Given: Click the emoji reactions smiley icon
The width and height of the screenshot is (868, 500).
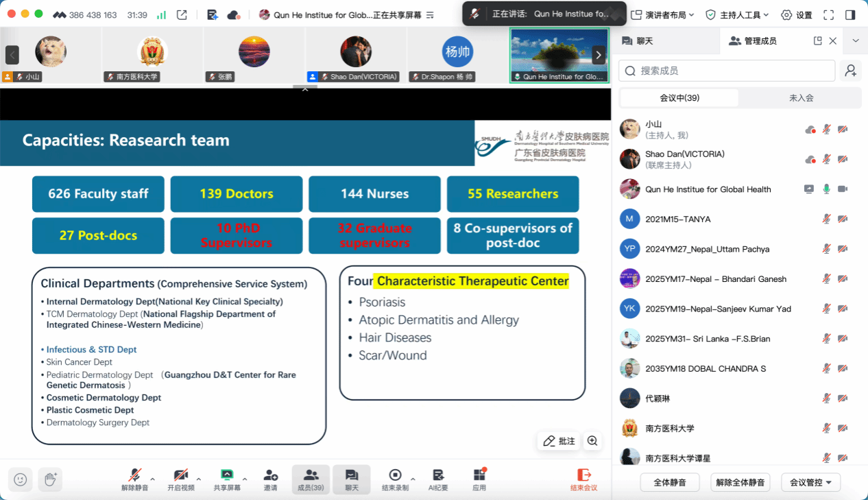Looking at the screenshot, I should 21,479.
